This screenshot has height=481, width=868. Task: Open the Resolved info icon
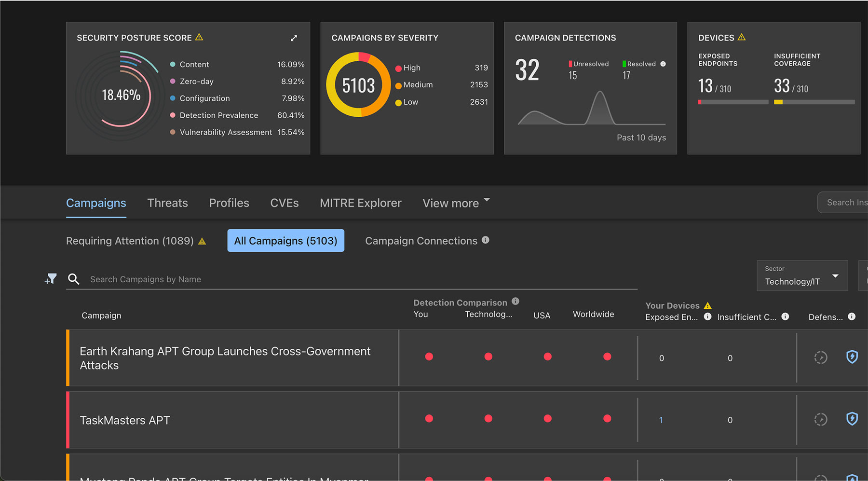click(x=663, y=64)
